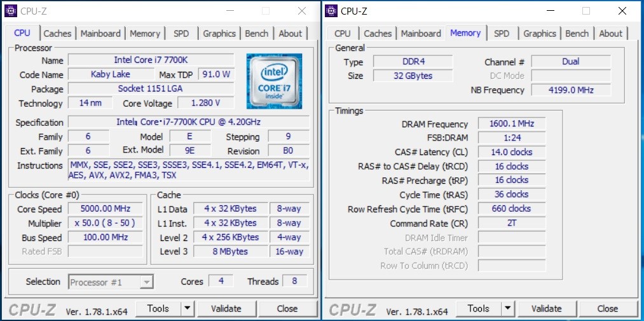This screenshot has width=644, height=321.
Task: Click the Multiplier value x 50.0
Action: click(x=105, y=223)
